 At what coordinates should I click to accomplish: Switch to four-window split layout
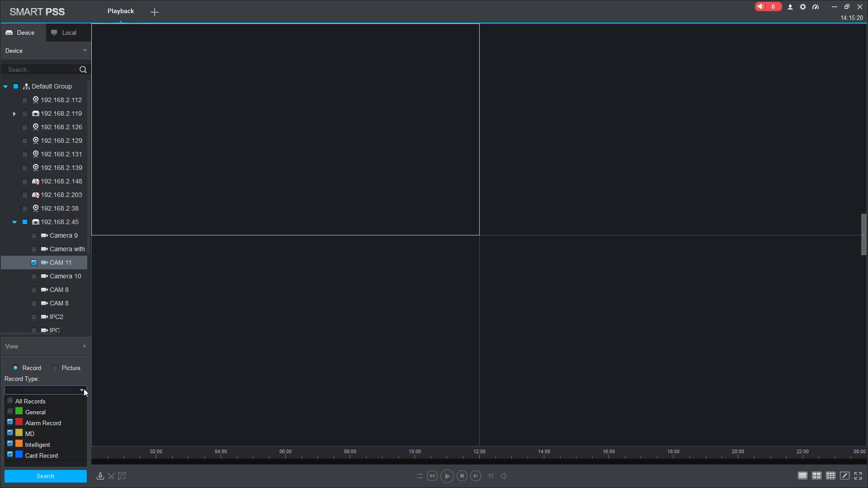click(816, 476)
